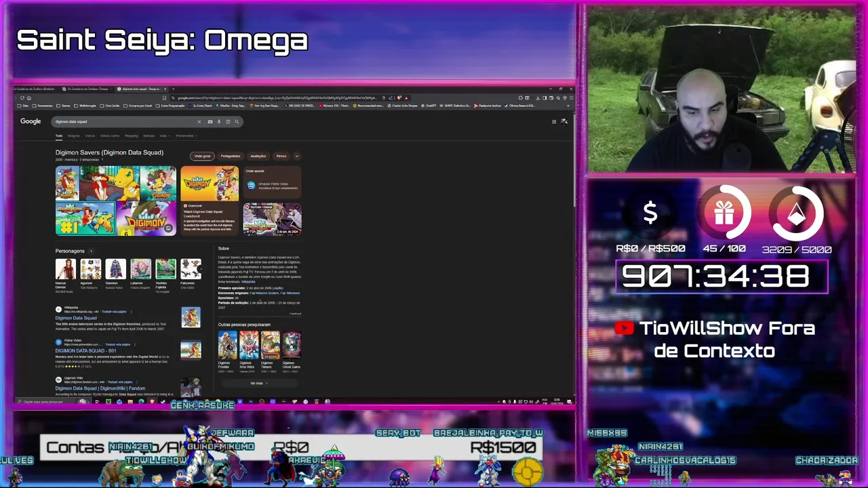
Task: Open the Digimon Frontier related thumbnail
Action: 227,344
